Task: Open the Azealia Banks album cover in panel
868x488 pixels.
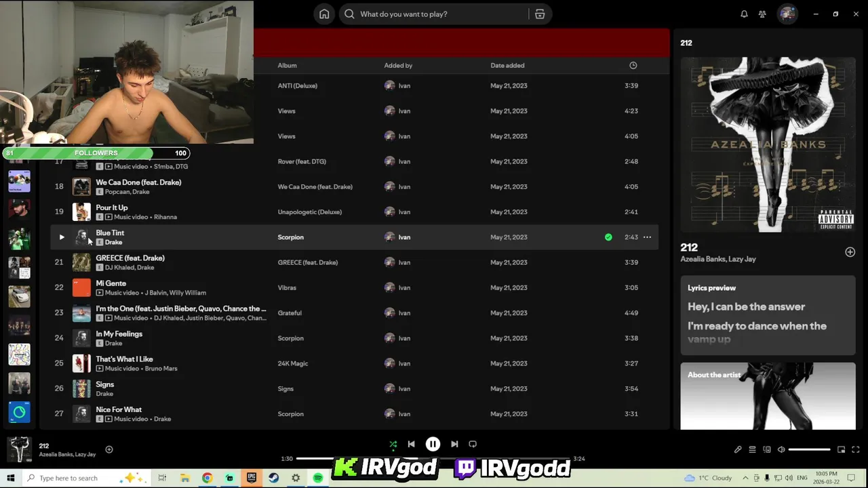Action: tap(768, 144)
